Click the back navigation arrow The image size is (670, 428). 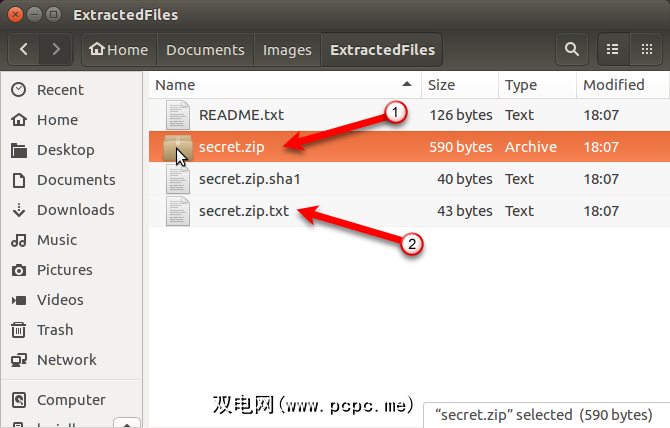click(25, 49)
